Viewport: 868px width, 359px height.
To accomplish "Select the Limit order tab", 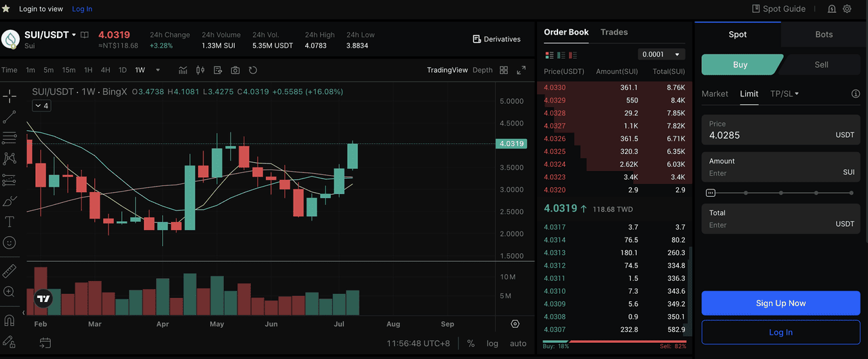I will [x=749, y=94].
